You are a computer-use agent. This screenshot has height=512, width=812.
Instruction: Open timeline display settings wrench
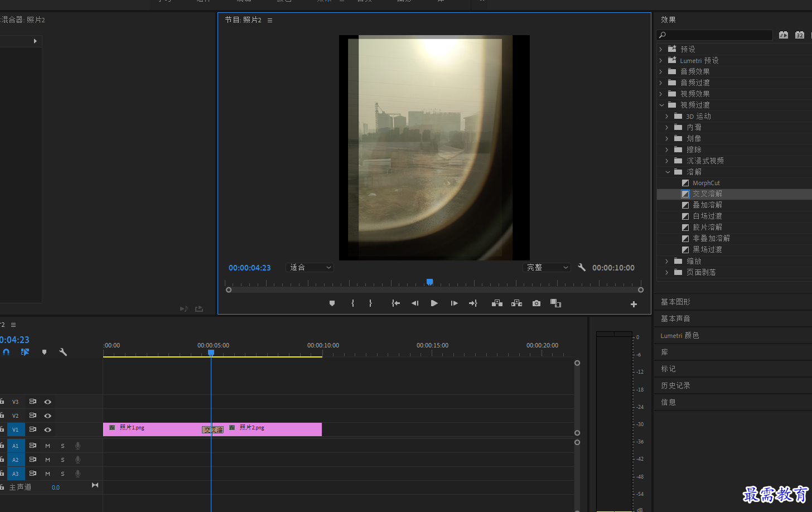pos(63,352)
